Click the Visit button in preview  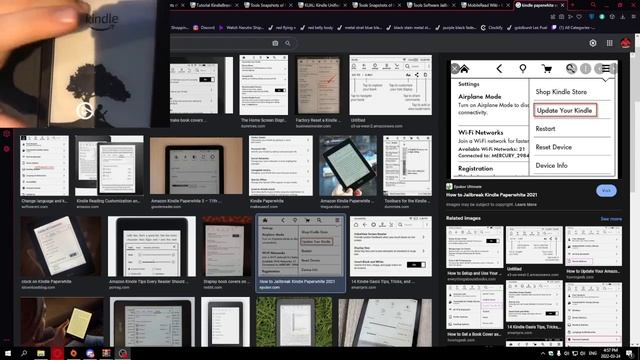click(x=606, y=191)
